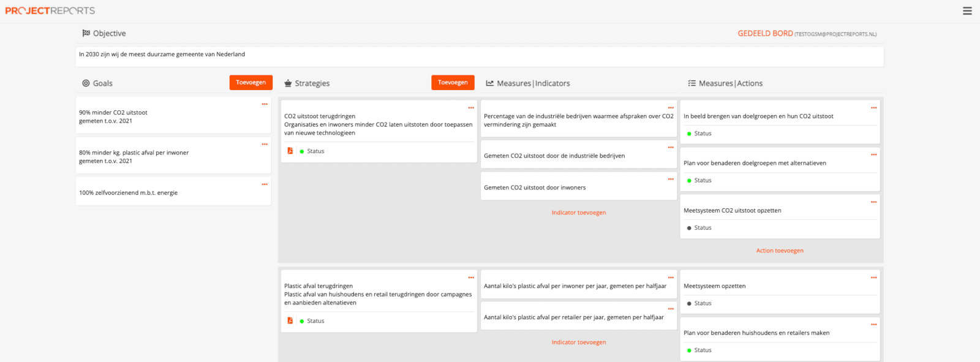Click In beeld brengen van doelgroepen text
This screenshot has width=980, height=362.
pyautogui.click(x=758, y=116)
